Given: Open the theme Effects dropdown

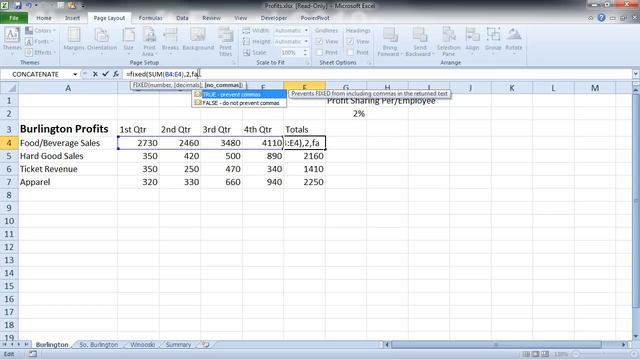Looking at the screenshot, I should pos(40,52).
